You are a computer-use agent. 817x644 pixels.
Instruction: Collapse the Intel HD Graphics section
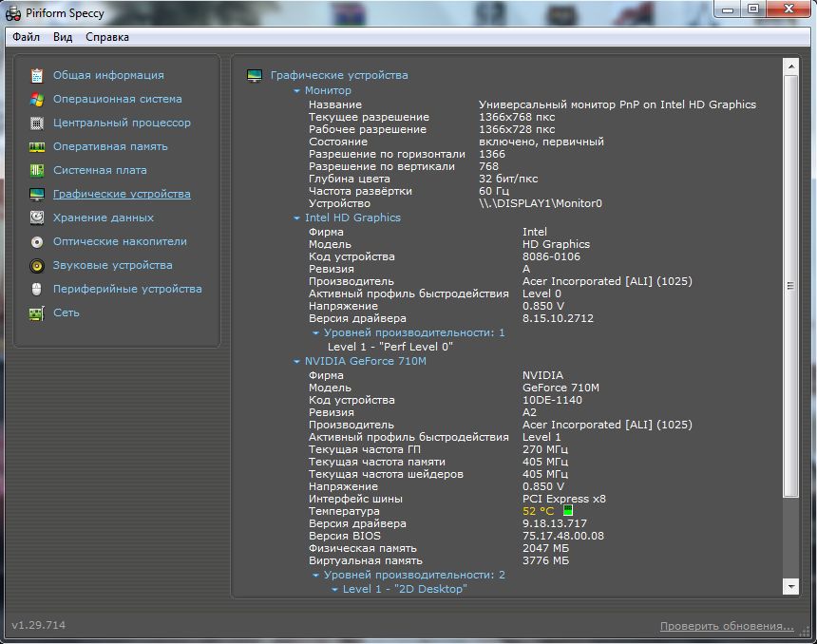pyautogui.click(x=297, y=218)
